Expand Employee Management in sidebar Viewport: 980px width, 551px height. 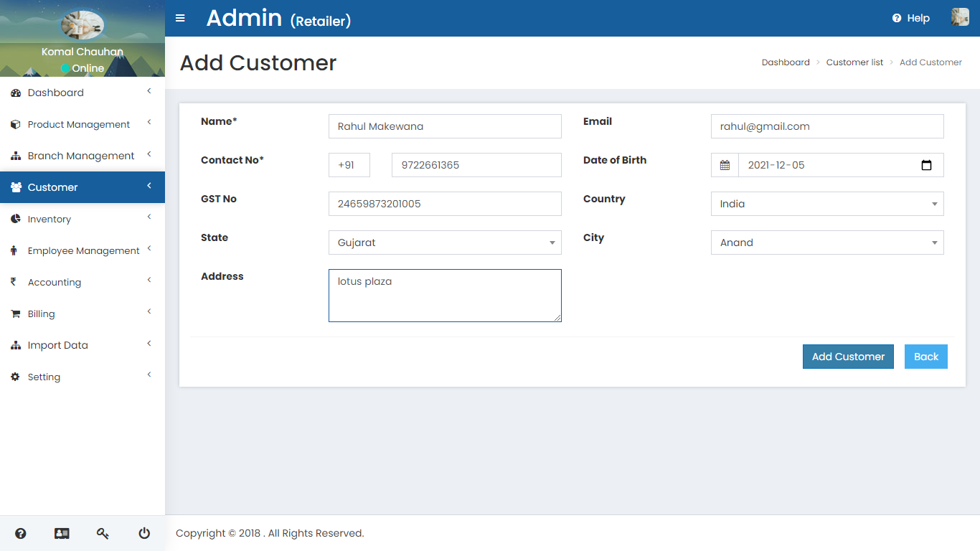click(83, 250)
